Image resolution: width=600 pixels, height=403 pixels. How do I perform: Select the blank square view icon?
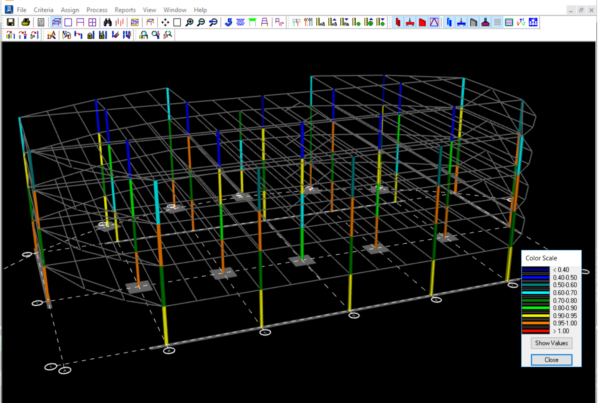(177, 21)
